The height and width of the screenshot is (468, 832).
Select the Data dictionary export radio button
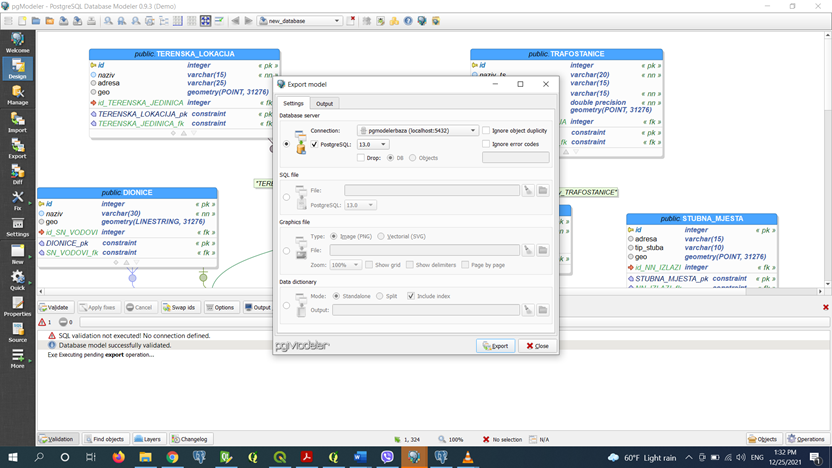pos(287,306)
